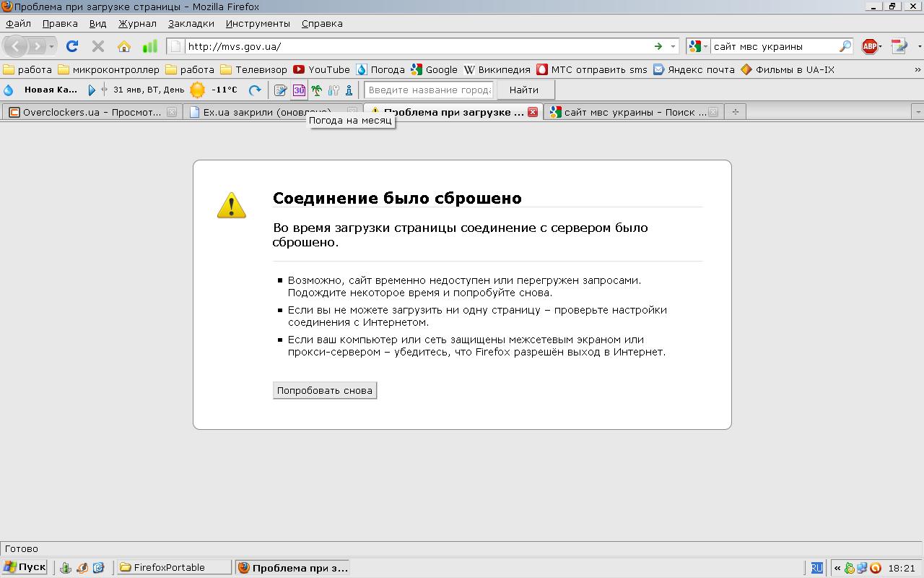Go to the Home page icon
This screenshot has height=578, width=924.
124,46
